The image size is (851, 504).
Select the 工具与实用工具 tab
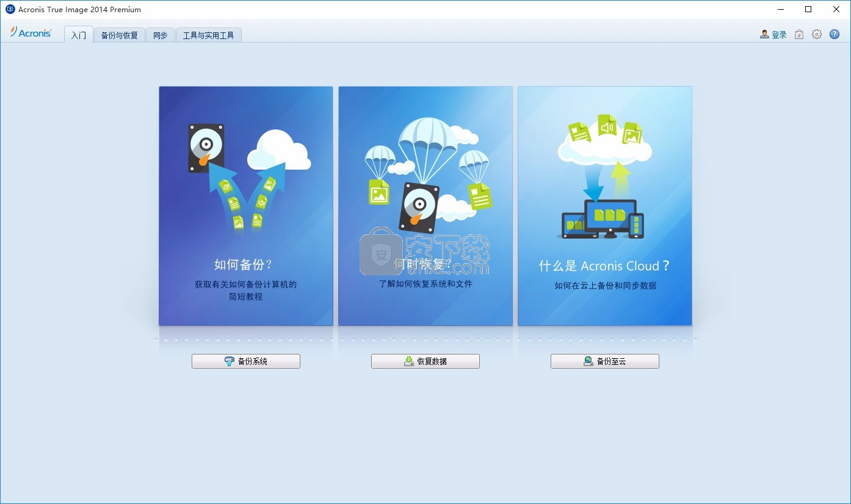(209, 35)
